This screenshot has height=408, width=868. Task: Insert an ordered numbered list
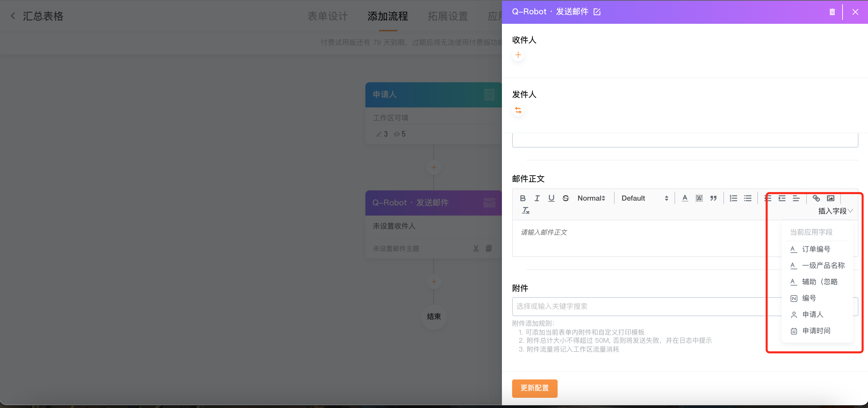click(734, 198)
